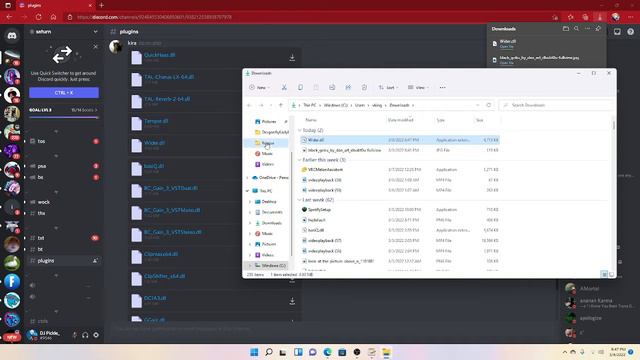Toggle Discord microphone mute
This screenshot has width=640, height=360.
pos(75,335)
